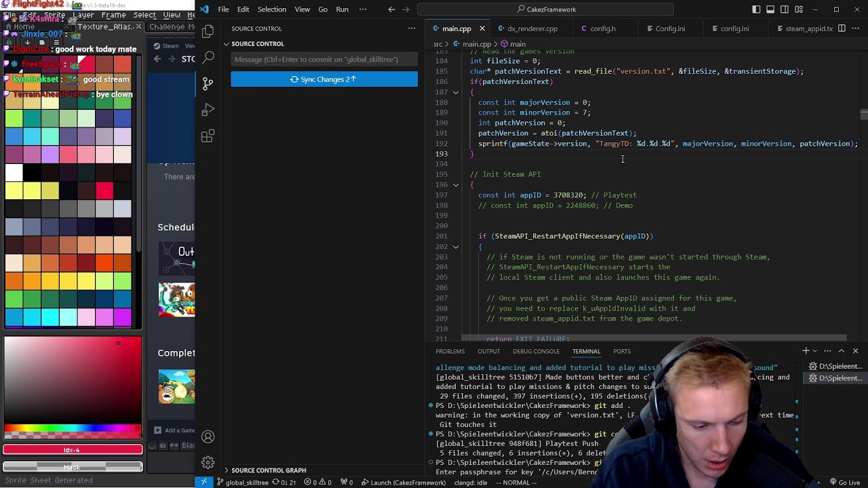Click the Steam forward navigation arrow
Screen dimensions: 868x488
pos(172,59)
